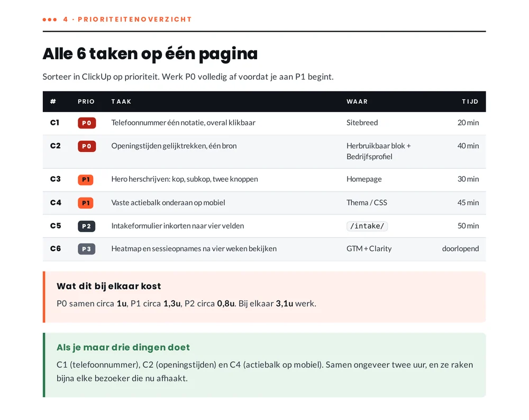Viewport: 529px width, 420px height.
Task: Click the section label '4 · PRIORITEITENOVERZICHT'
Action: pyautogui.click(x=127, y=19)
